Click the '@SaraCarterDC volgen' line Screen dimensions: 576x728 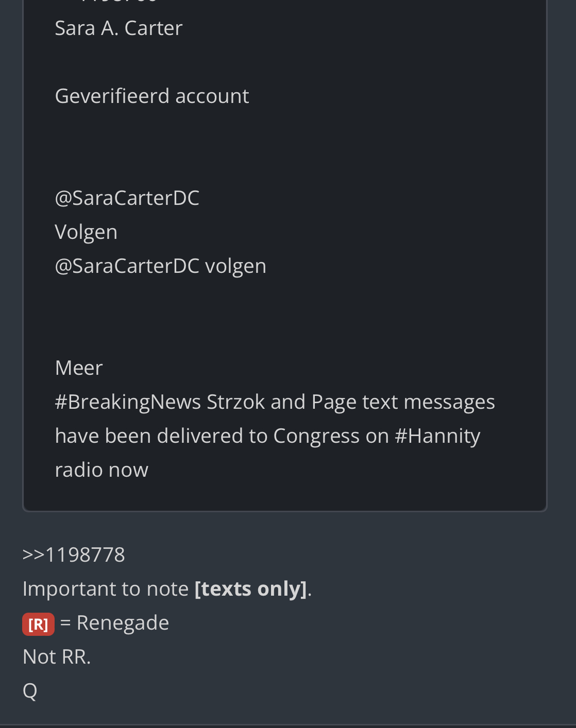(x=160, y=266)
